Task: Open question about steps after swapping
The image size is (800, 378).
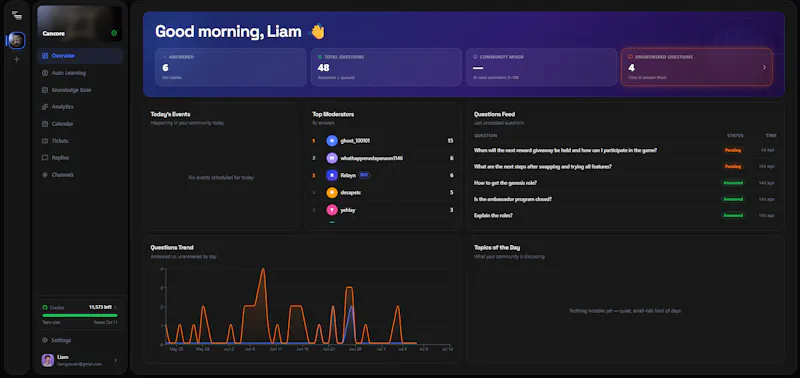Action: 543,167
